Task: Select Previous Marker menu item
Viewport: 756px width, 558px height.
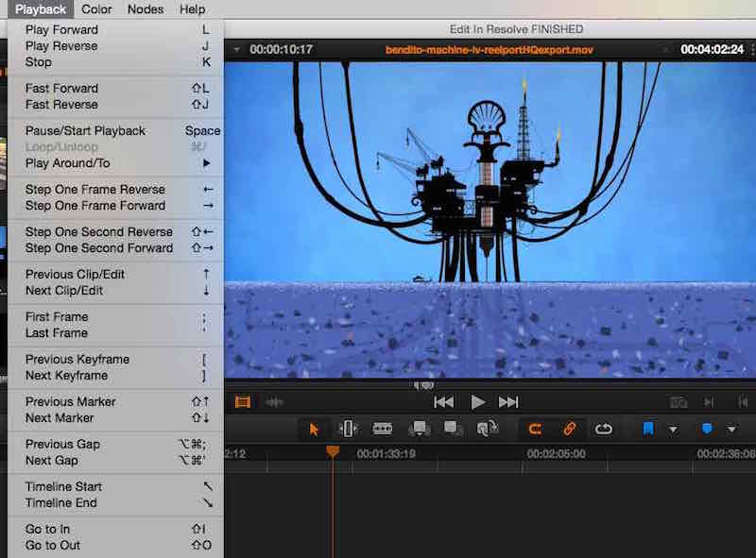Action: tap(115, 401)
